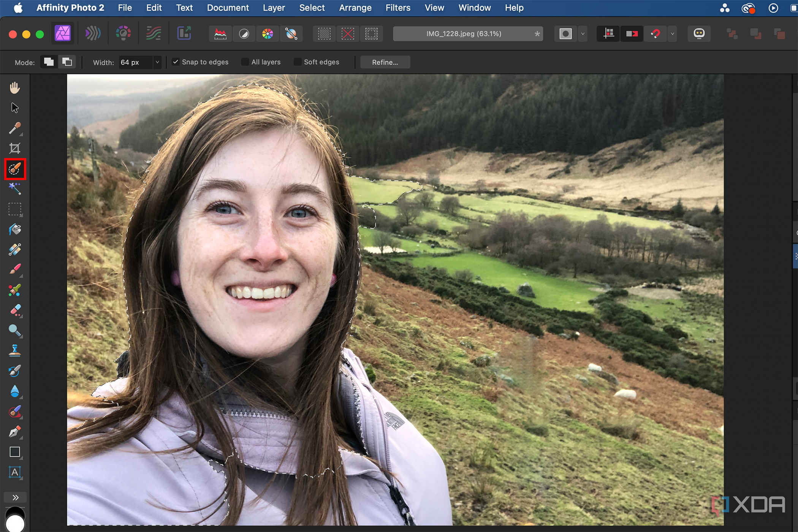Click the Refine... button
798x532 pixels.
tap(385, 62)
